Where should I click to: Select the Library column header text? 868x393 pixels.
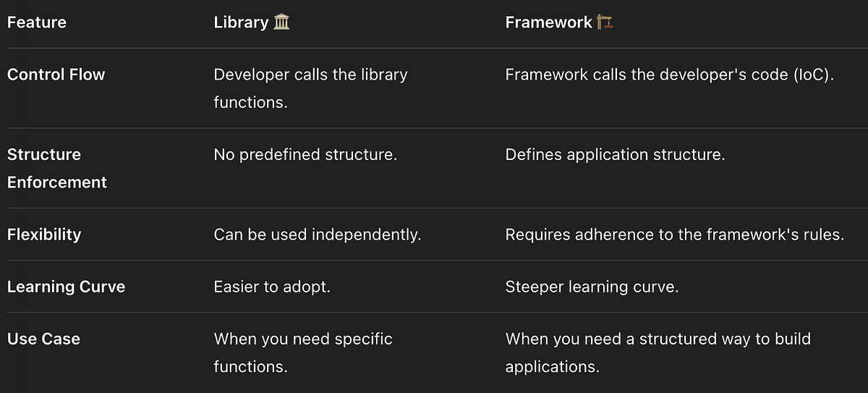coord(242,22)
